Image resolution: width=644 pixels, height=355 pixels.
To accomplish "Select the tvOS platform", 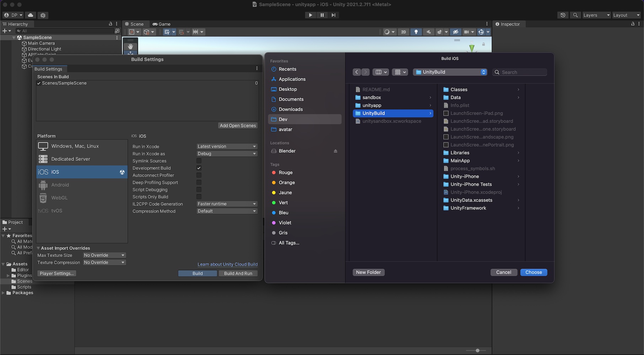I will [x=82, y=211].
